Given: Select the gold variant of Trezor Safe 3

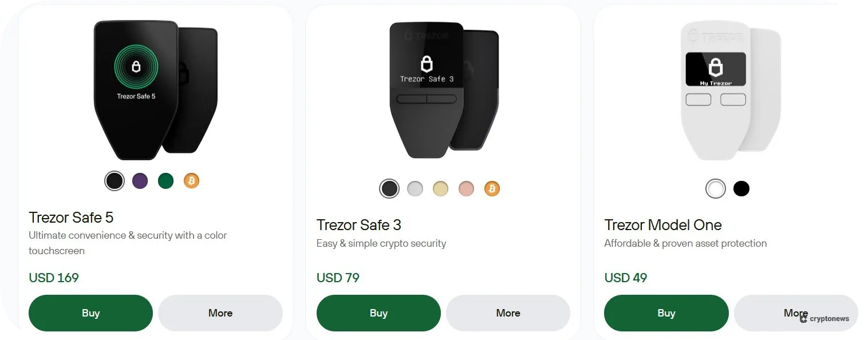Looking at the screenshot, I should [440, 188].
